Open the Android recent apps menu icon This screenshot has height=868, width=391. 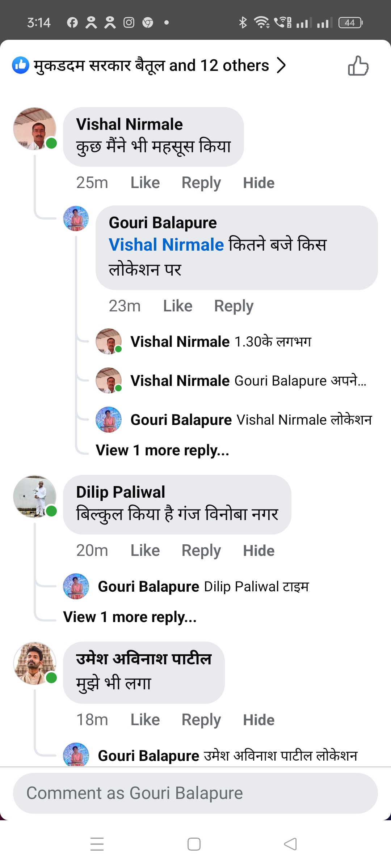(x=97, y=844)
